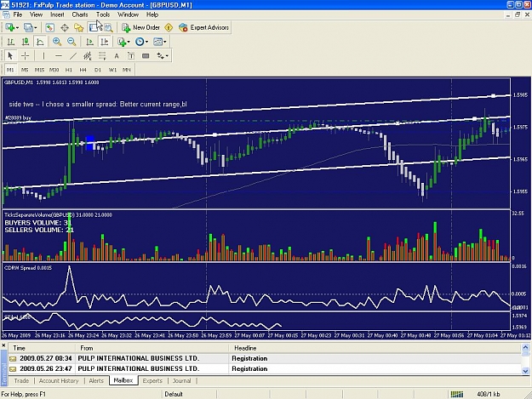Open MetaEditor via yellow diamond icon
Screen dimensions: 532x399
tap(169, 27)
